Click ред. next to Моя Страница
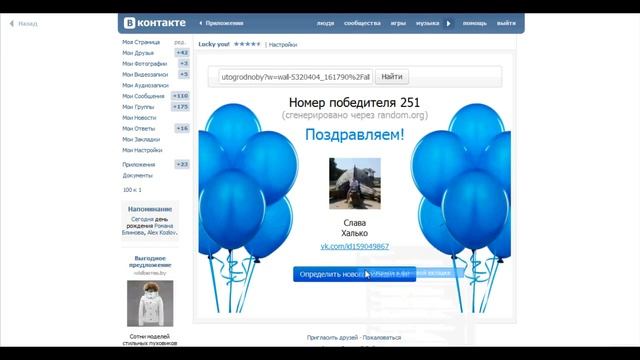This screenshot has width=640, height=360. [180, 42]
